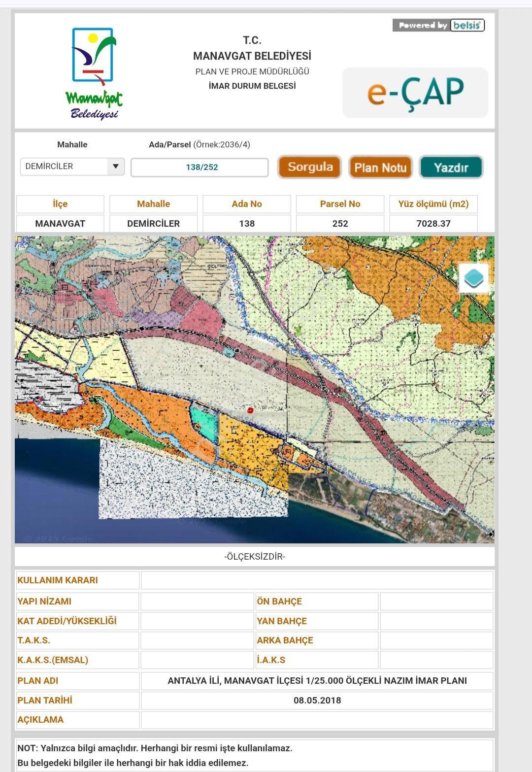Click the YAN BAHÇE label
This screenshot has height=772, width=532.
click(x=282, y=621)
